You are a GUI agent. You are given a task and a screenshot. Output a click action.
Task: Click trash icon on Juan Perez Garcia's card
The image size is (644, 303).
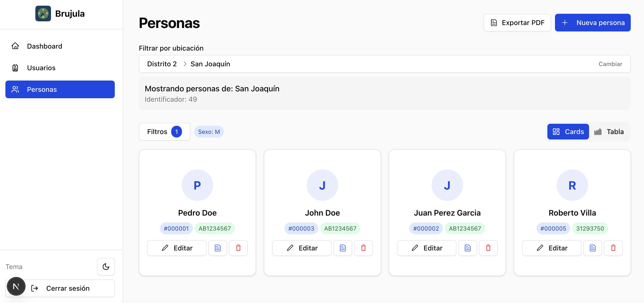pyautogui.click(x=488, y=248)
